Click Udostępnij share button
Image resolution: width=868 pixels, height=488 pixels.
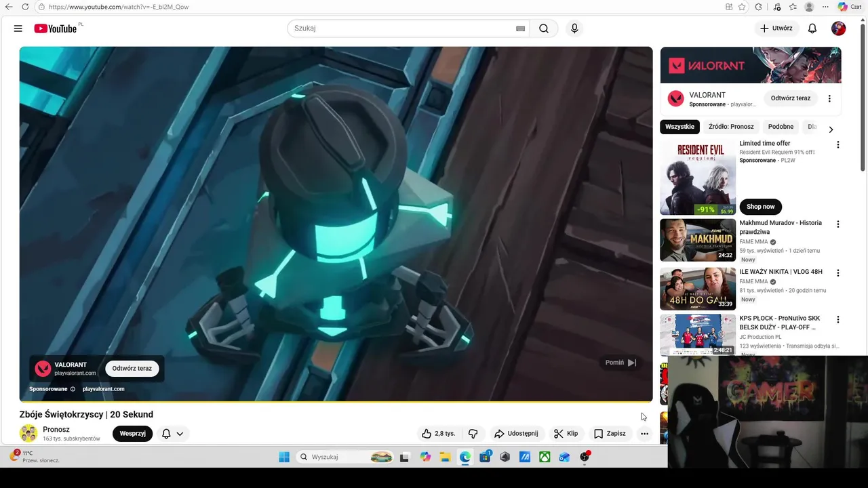(516, 434)
